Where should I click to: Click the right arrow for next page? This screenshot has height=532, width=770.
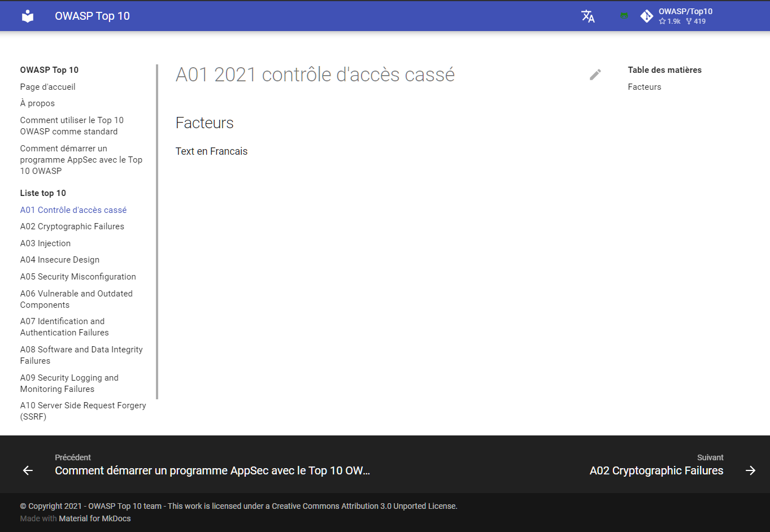pyautogui.click(x=750, y=470)
